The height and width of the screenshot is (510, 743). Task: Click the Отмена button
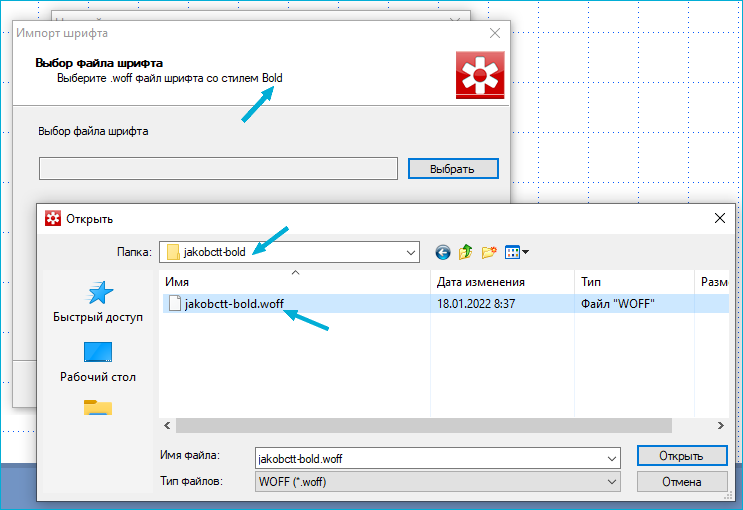tap(682, 482)
